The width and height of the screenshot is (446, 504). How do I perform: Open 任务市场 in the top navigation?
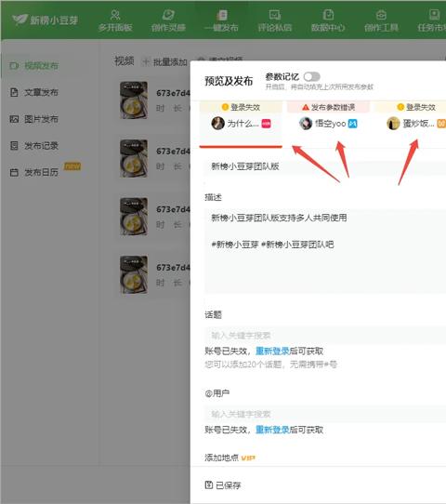(x=432, y=20)
